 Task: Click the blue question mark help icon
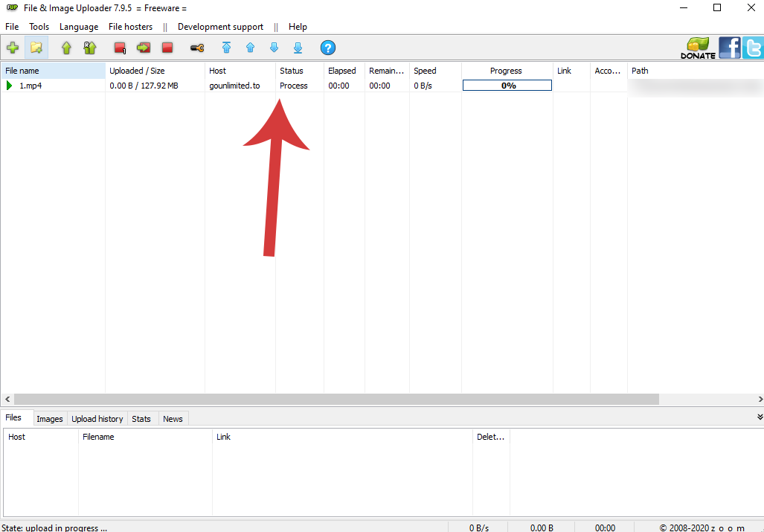click(x=328, y=48)
